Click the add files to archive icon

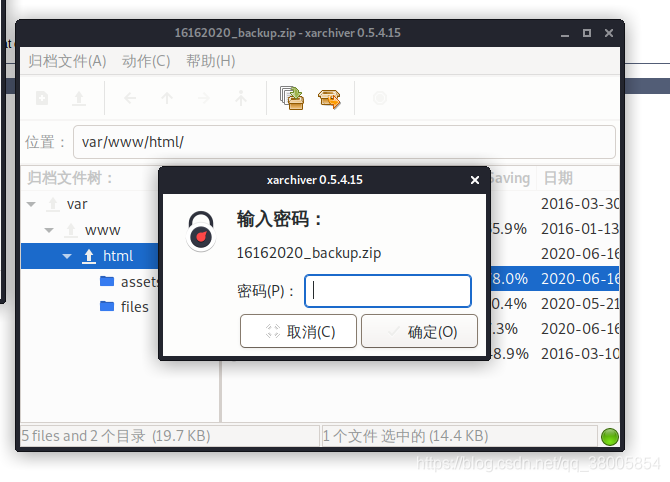coord(292,98)
